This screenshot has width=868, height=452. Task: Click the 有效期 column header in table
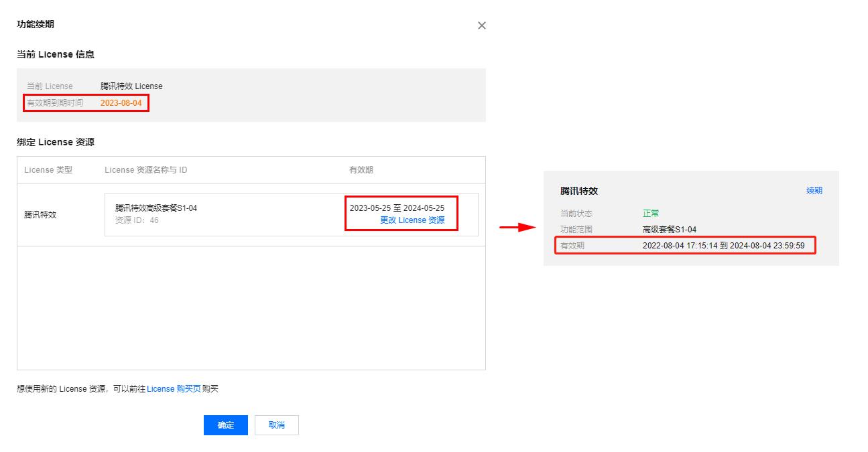pos(361,170)
